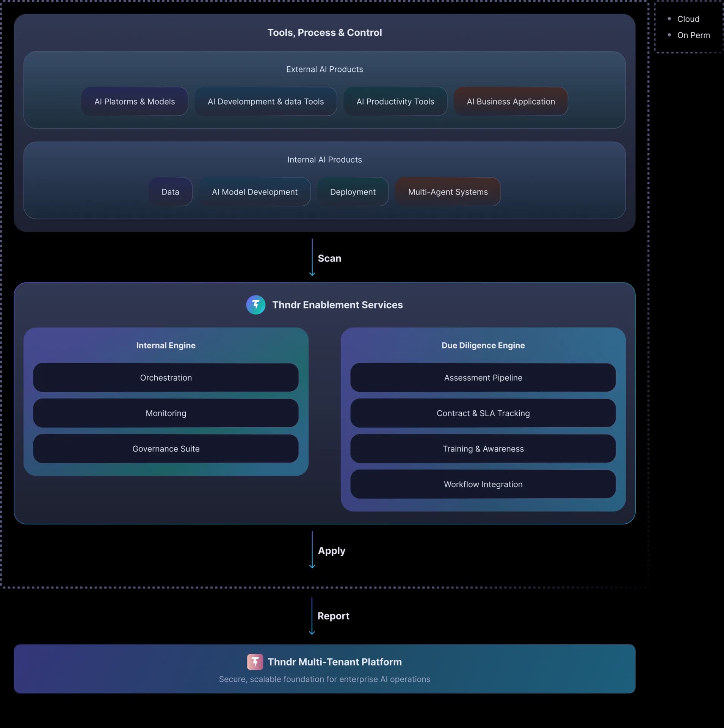Click the Thndr Multi-Tenant Platform title
The height and width of the screenshot is (728, 724).
[x=335, y=662]
